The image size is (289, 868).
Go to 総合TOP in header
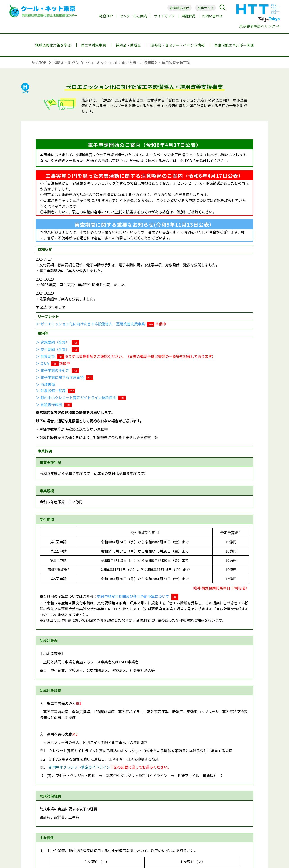(x=106, y=16)
